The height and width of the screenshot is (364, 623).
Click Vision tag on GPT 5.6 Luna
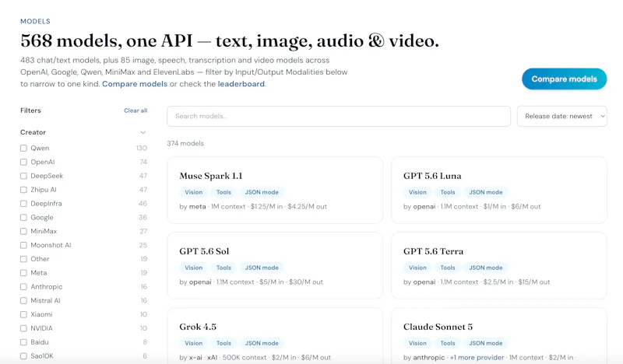coord(417,192)
